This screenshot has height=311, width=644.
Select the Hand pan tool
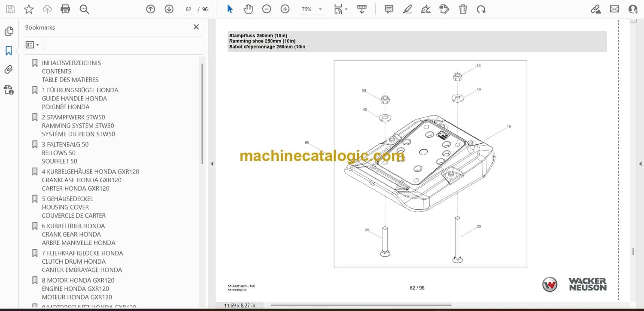(248, 9)
